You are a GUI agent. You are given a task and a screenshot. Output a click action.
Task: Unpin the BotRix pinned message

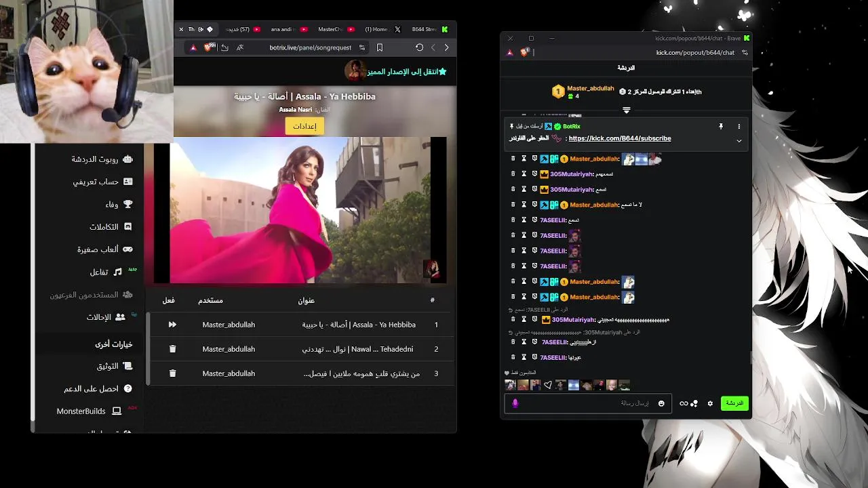pyautogui.click(x=721, y=126)
